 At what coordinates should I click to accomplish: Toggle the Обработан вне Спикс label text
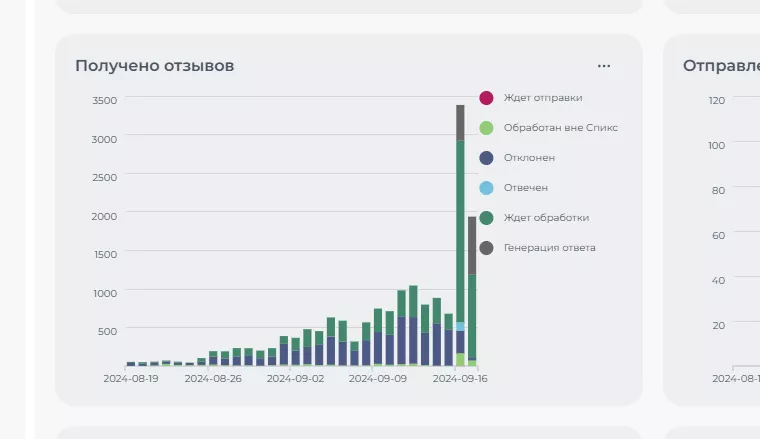coord(560,128)
